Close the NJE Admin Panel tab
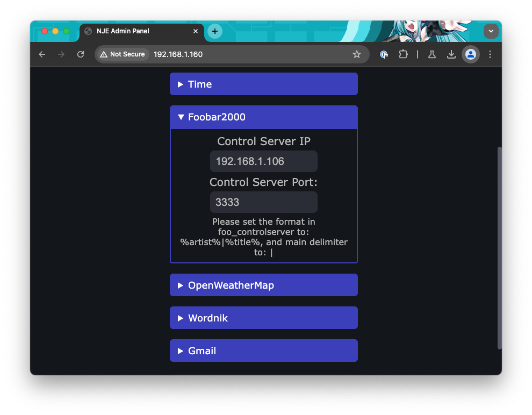Screen dimensions: 532x415 [196, 31]
